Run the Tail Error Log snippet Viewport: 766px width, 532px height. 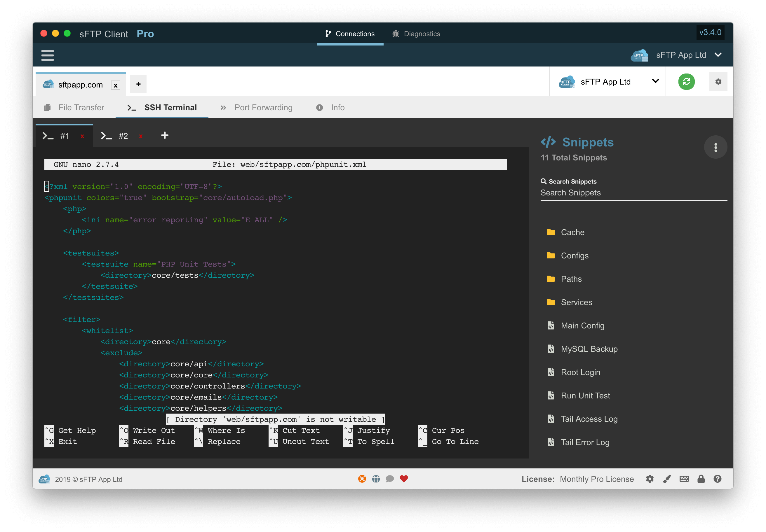585,442
